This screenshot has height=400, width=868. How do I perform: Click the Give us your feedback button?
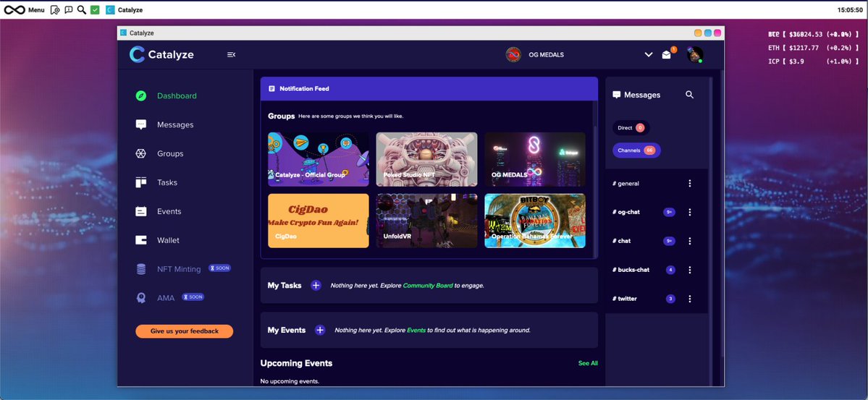tap(185, 331)
